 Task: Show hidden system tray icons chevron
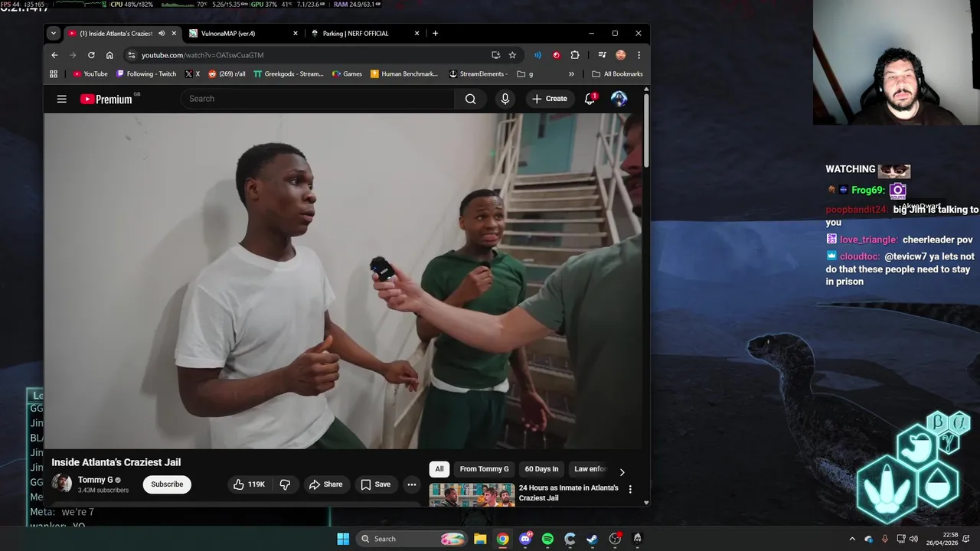click(x=852, y=539)
